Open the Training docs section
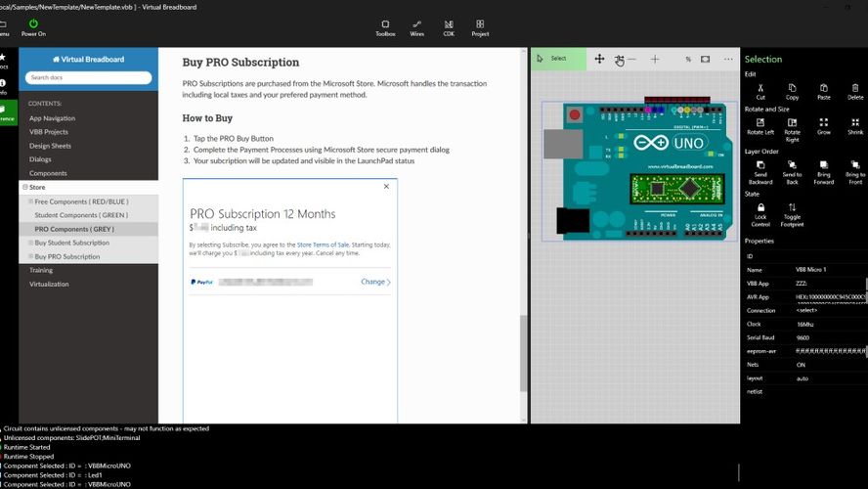 [x=41, y=270]
